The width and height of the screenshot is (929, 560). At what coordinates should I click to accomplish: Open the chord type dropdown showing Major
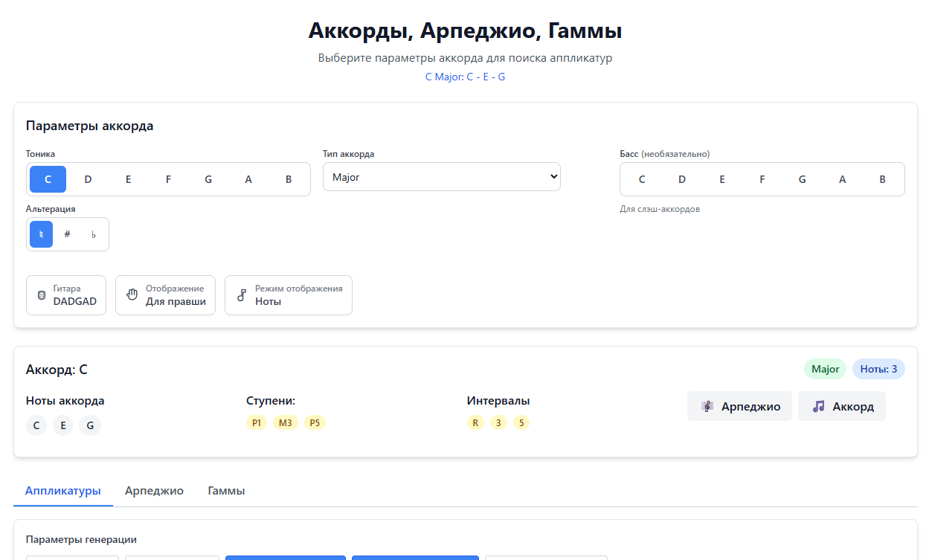pyautogui.click(x=441, y=177)
